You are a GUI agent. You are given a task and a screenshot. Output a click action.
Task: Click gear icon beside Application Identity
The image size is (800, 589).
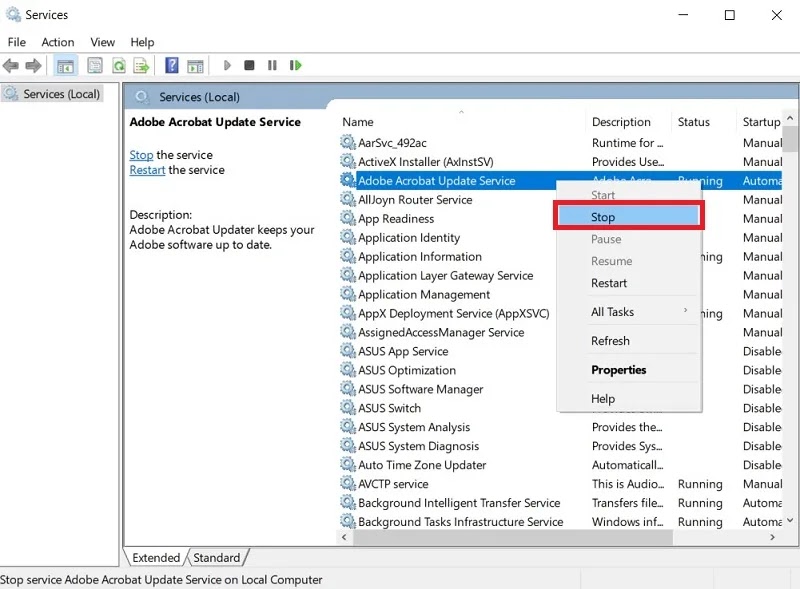[348, 237]
